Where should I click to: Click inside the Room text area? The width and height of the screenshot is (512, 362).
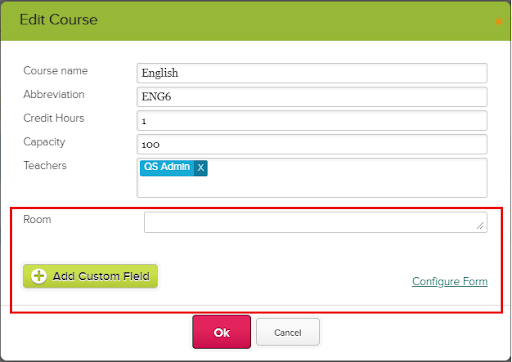point(316,222)
